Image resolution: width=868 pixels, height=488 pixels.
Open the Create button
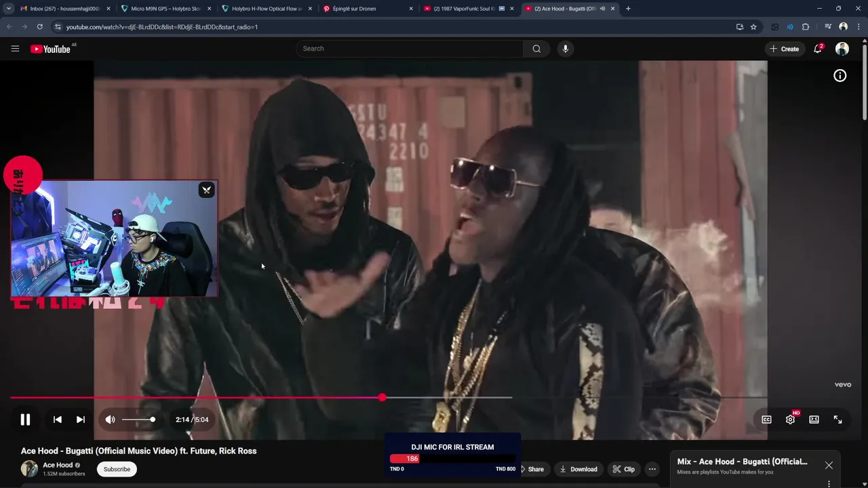click(x=785, y=49)
